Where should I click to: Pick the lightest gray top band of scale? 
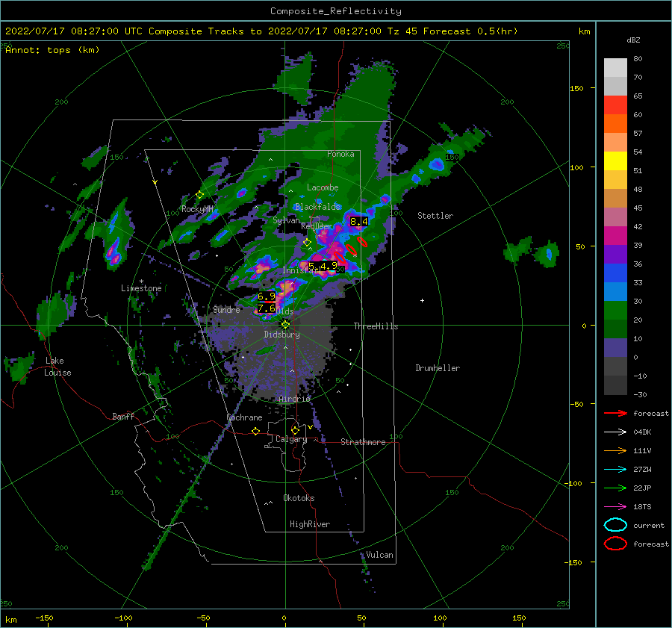(x=615, y=67)
